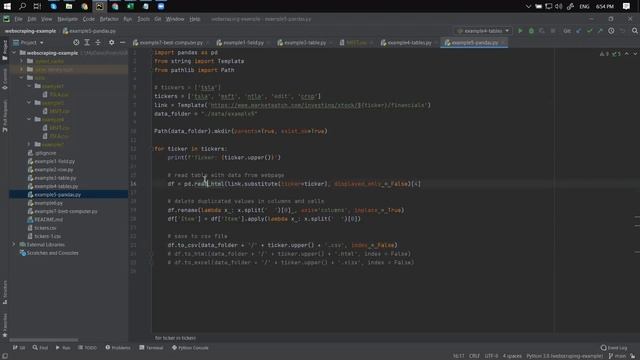The width and height of the screenshot is (640, 360).
Task: Collapse the example1 data folder
Action: (29, 86)
